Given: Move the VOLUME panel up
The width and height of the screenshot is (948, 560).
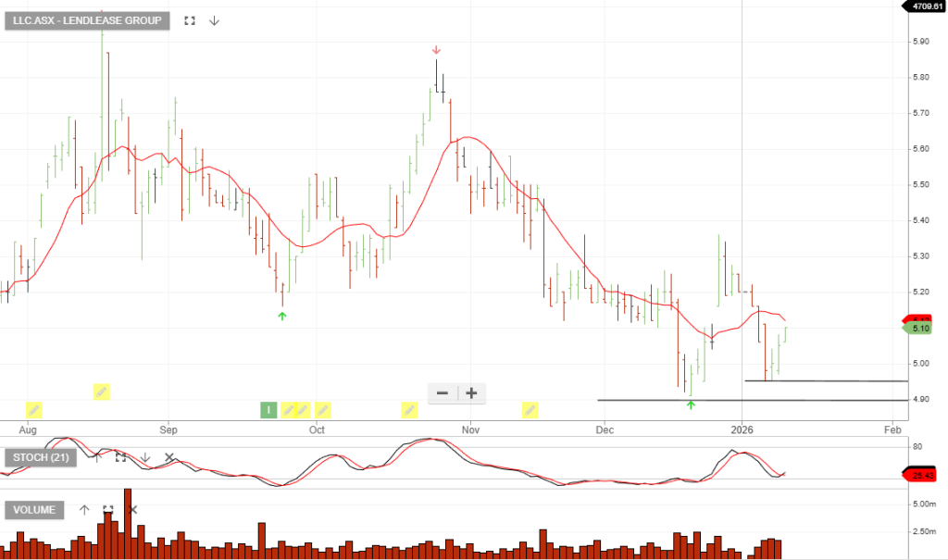Looking at the screenshot, I should coord(84,510).
